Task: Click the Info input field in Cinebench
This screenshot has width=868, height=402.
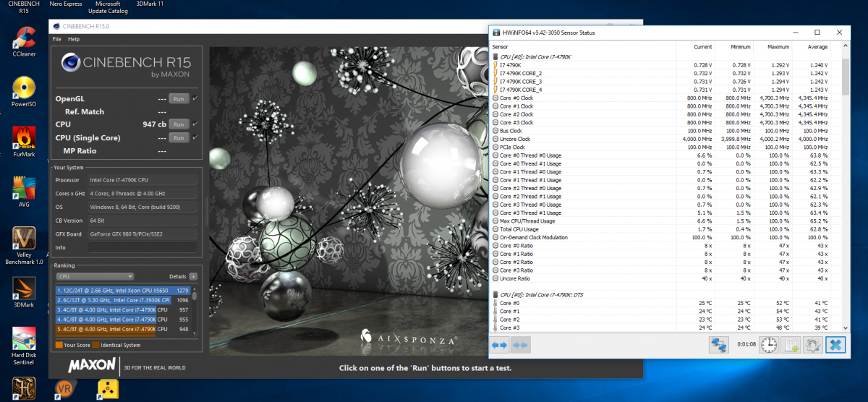Action: coord(142,247)
